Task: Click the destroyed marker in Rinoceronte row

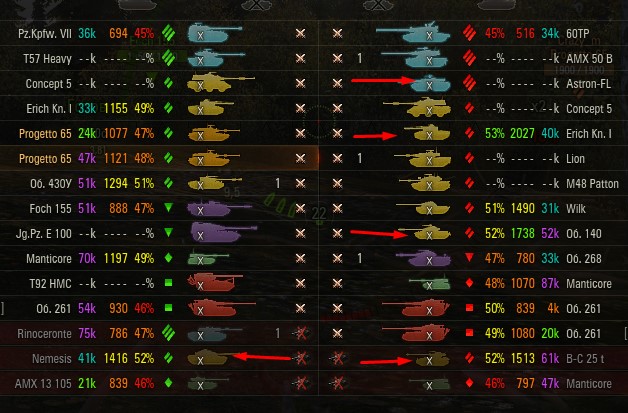Action: 301,333
